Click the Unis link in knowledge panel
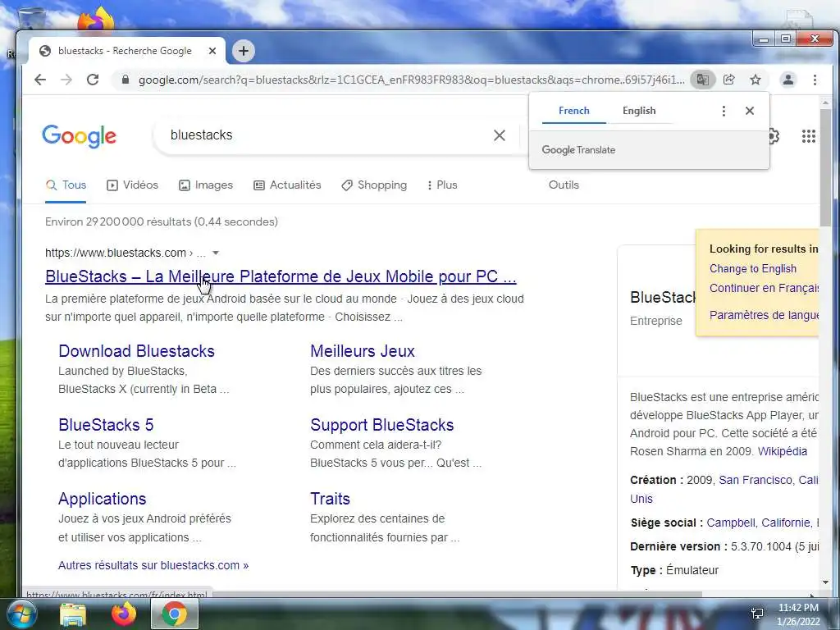The width and height of the screenshot is (840, 630). point(641,500)
